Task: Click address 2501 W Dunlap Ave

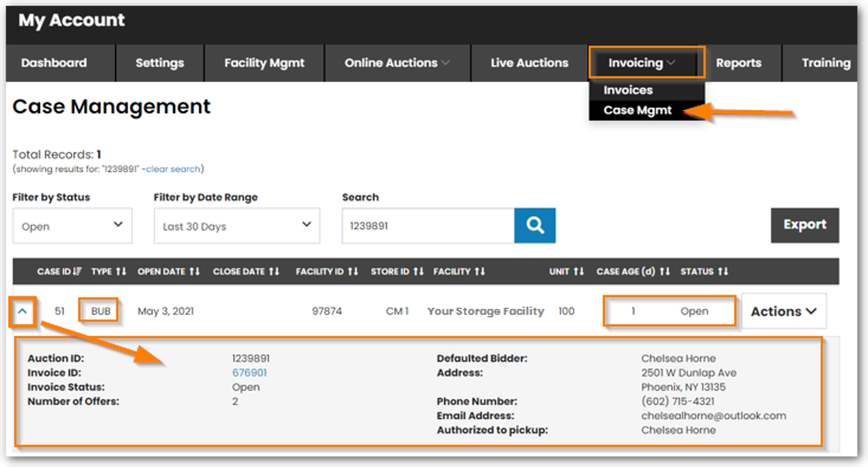Action: coord(688,373)
